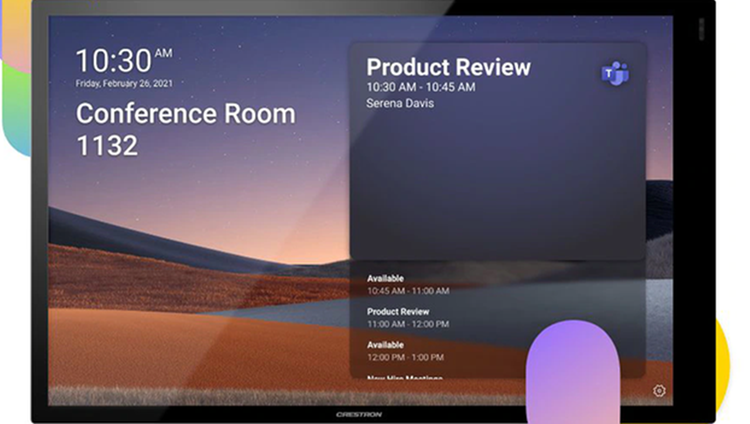Select organizer name Serena Davis
This screenshot has height=424, width=750.
pos(400,103)
